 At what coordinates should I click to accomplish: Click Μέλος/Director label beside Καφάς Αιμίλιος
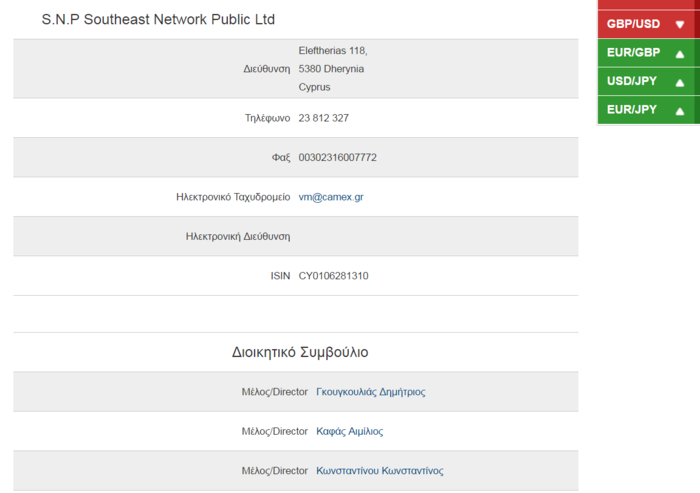275,431
